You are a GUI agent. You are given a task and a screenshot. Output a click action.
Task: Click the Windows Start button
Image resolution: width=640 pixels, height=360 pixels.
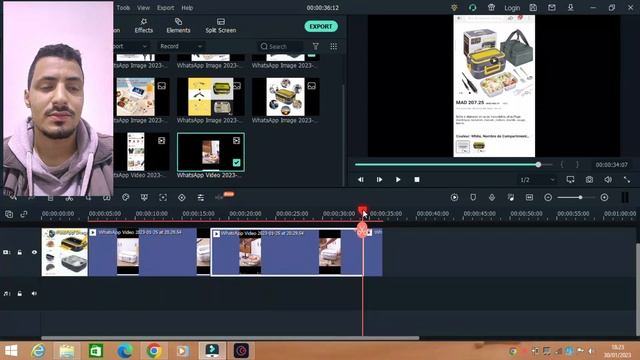(x=11, y=351)
